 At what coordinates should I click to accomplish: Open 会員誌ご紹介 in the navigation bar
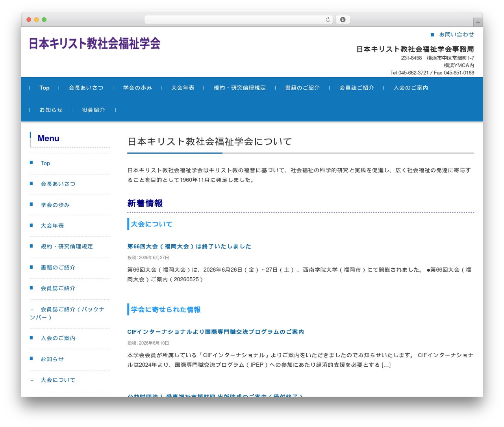[357, 88]
